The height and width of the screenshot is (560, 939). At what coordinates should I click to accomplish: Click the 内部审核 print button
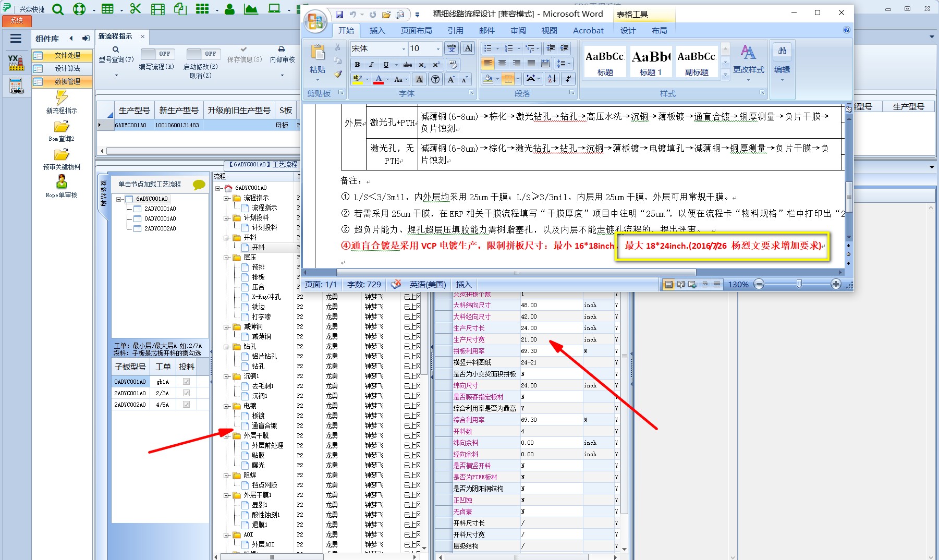pyautogui.click(x=282, y=55)
